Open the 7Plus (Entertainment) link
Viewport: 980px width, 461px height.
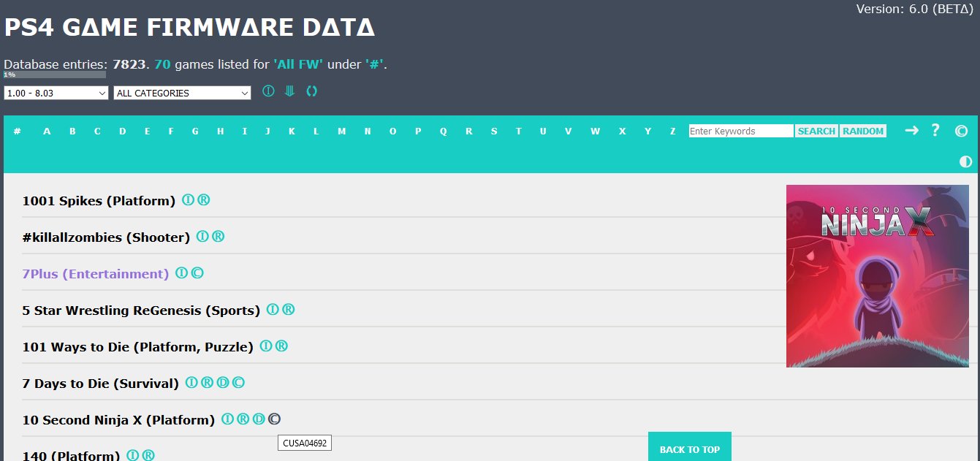[x=96, y=273]
